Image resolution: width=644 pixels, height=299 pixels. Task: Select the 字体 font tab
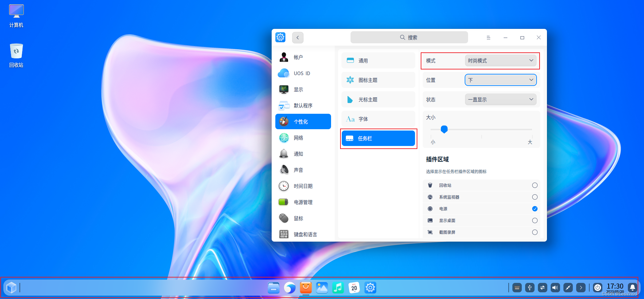click(378, 119)
